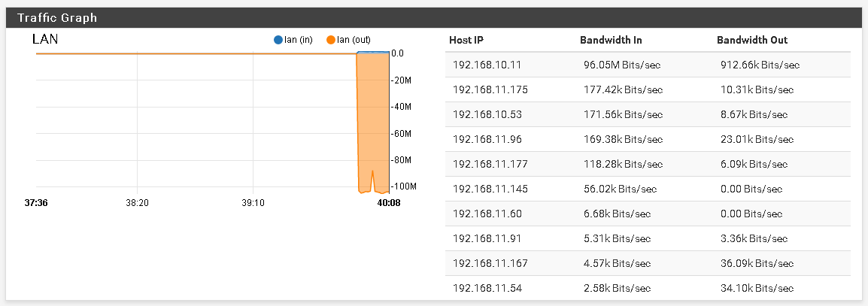Select host 192.168.11.175 row
The width and height of the screenshot is (868, 306).
pos(490,89)
